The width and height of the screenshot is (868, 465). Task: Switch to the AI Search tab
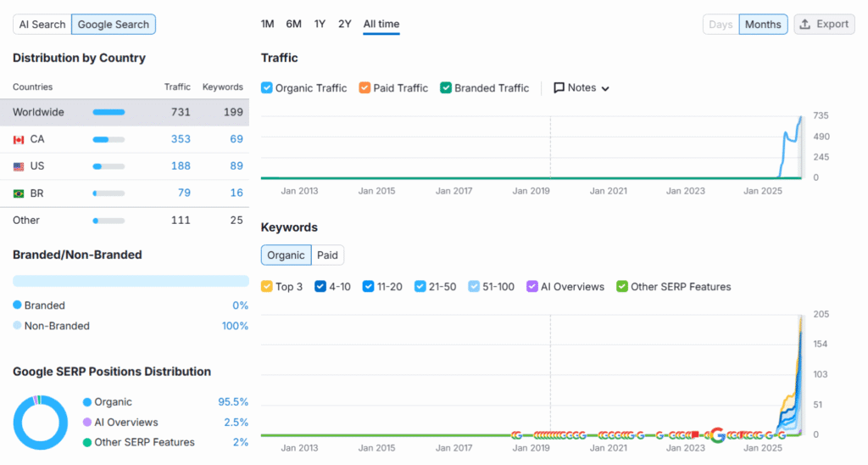click(x=42, y=25)
